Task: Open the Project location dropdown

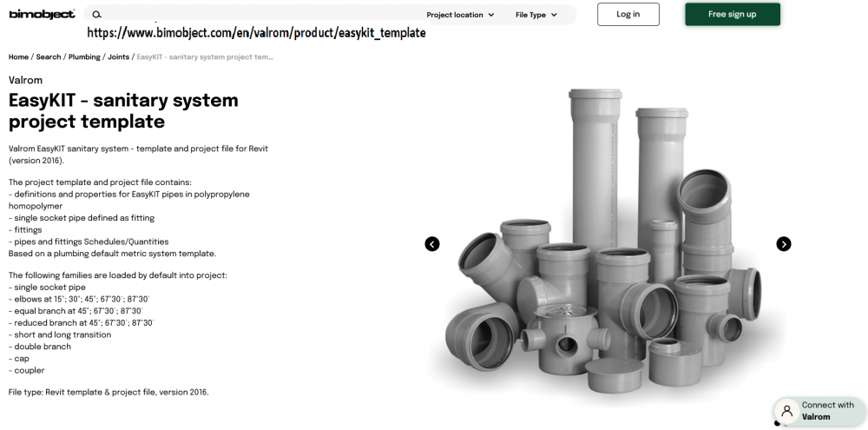Action: click(460, 15)
